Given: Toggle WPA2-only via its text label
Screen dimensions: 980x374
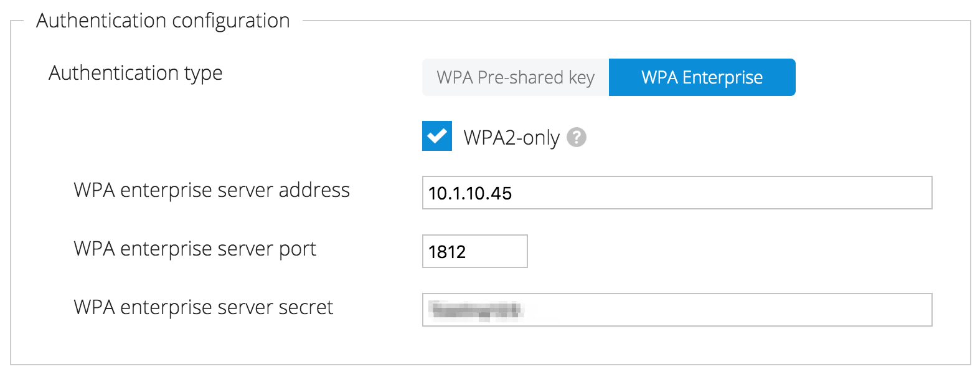Looking at the screenshot, I should coord(511,138).
